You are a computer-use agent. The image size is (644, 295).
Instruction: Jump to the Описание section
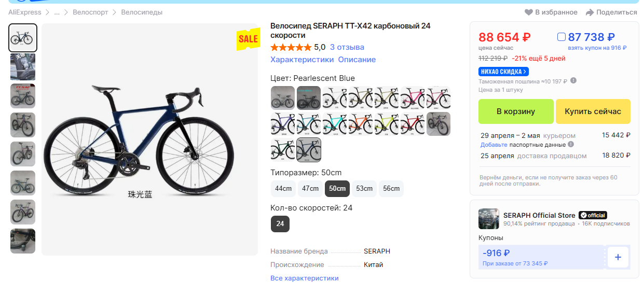[357, 60]
